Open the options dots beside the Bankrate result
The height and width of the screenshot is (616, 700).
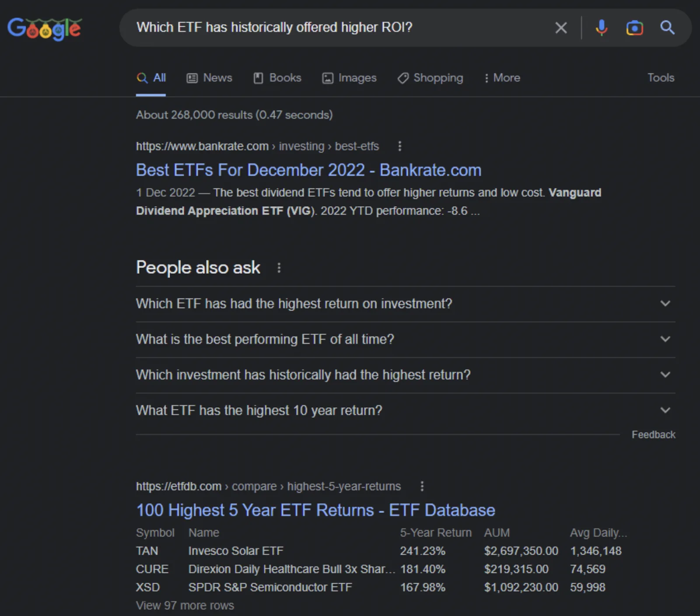click(399, 146)
